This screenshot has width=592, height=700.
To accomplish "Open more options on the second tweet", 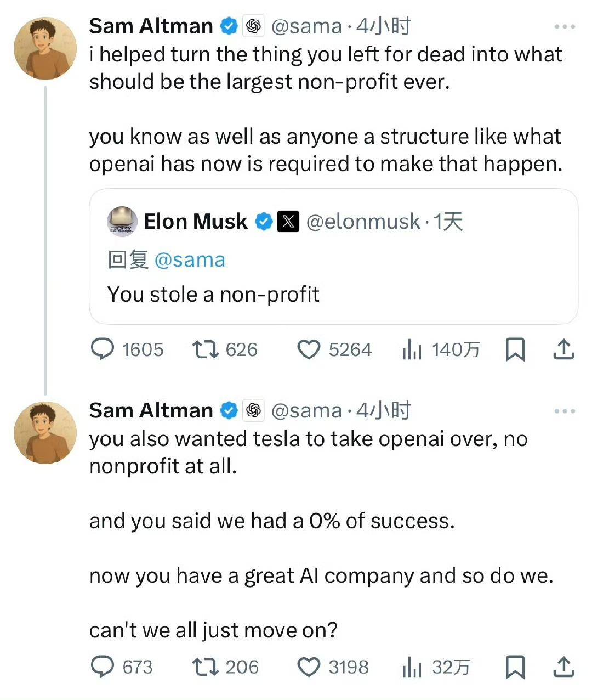I will tap(565, 411).
